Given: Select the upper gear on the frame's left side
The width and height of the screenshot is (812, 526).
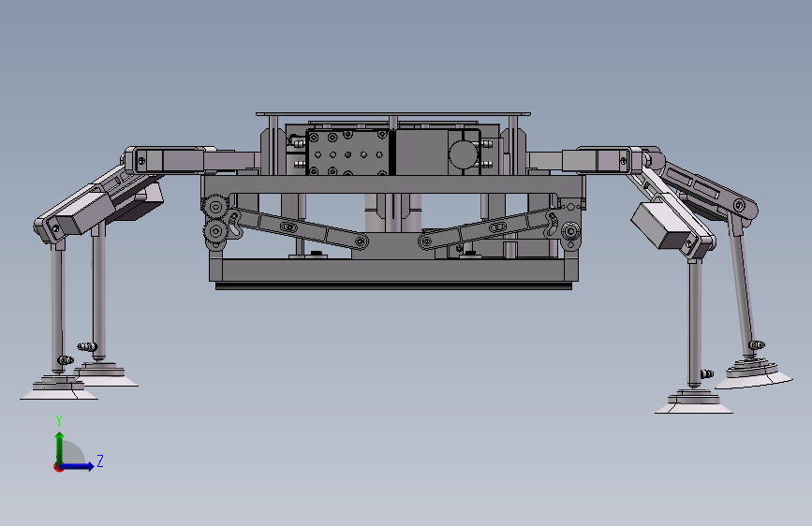Looking at the screenshot, I should (x=215, y=207).
